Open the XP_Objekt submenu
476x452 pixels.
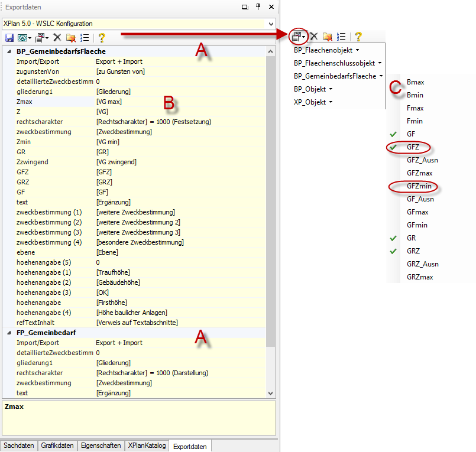click(x=312, y=102)
